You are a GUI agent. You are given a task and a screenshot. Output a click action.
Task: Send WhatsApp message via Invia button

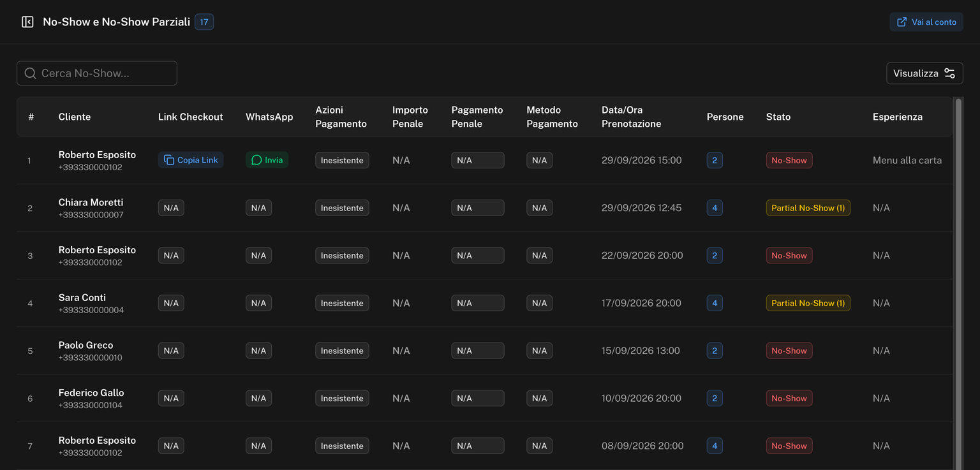coord(267,160)
